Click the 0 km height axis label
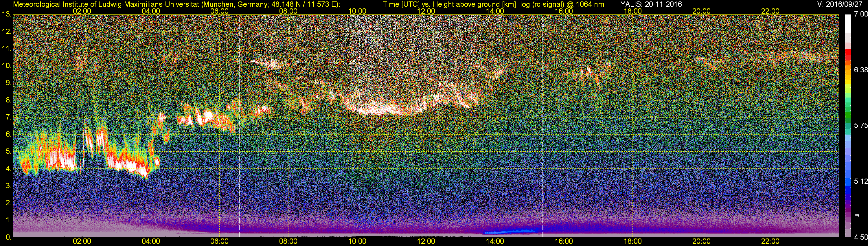The image size is (868, 246). click(x=8, y=237)
